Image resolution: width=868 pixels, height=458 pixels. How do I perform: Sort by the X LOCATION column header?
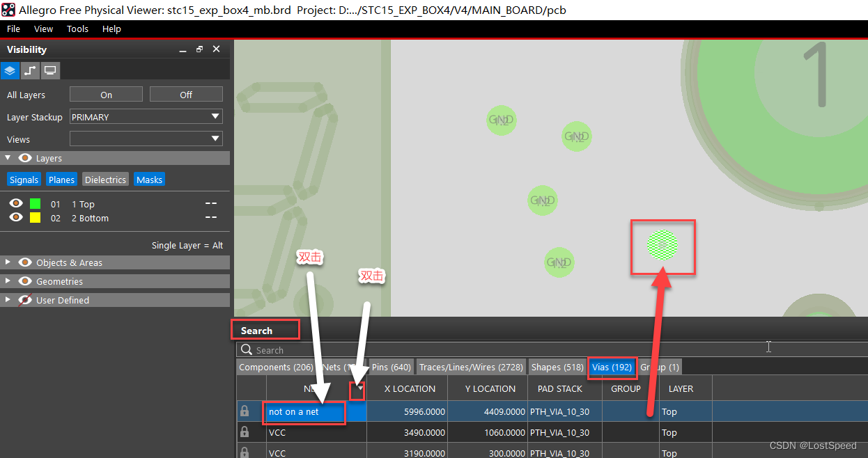tap(410, 388)
